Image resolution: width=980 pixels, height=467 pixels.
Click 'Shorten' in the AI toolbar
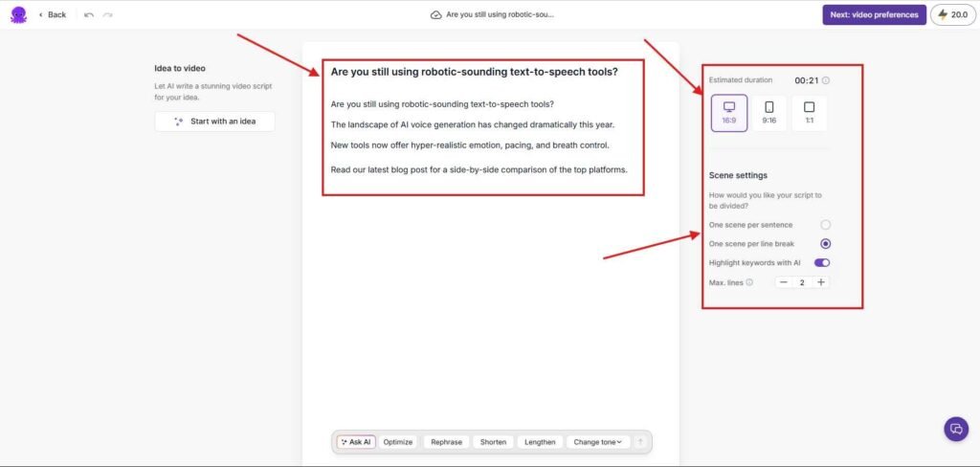493,442
